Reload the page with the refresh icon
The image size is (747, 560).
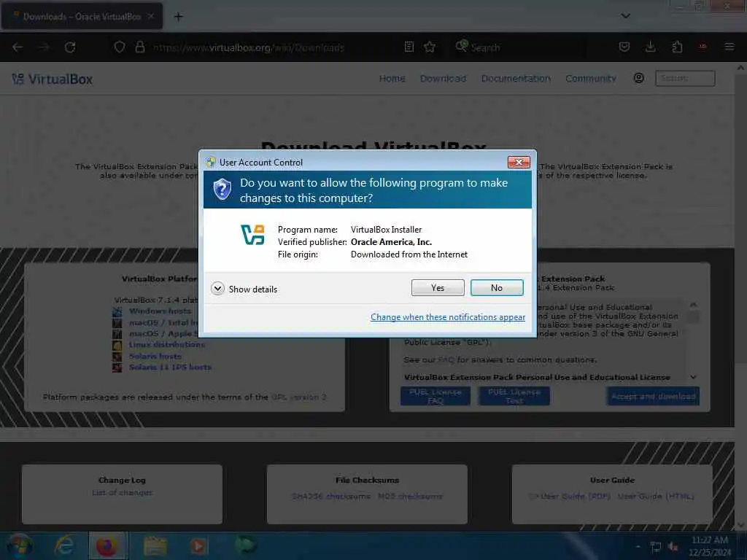[x=70, y=47]
